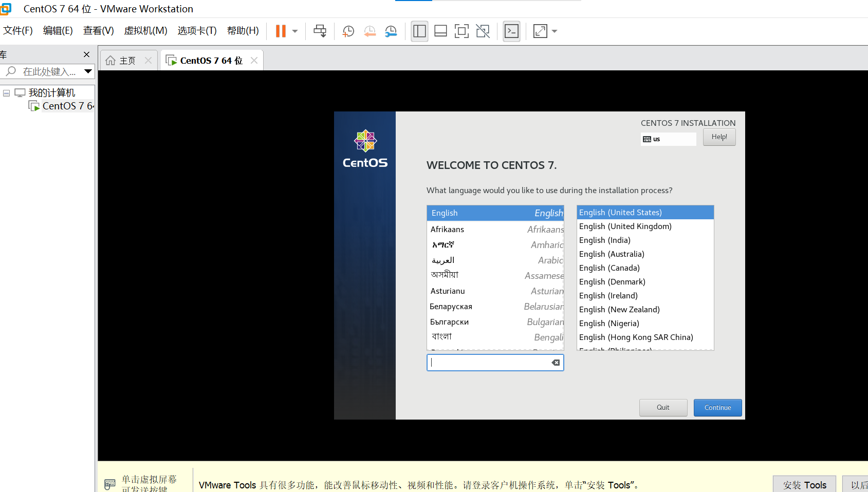Clear the language search box

tap(556, 363)
